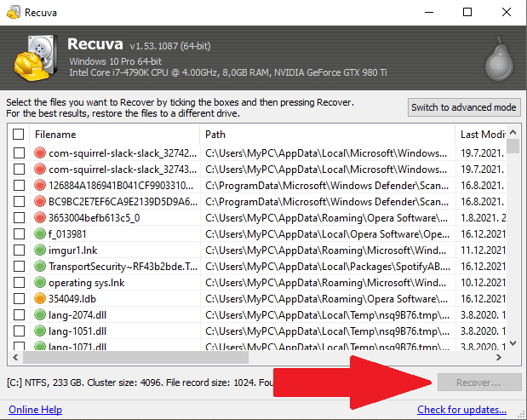Click the red status dot of com-squirrel-slack-slack_32743

[40, 170]
